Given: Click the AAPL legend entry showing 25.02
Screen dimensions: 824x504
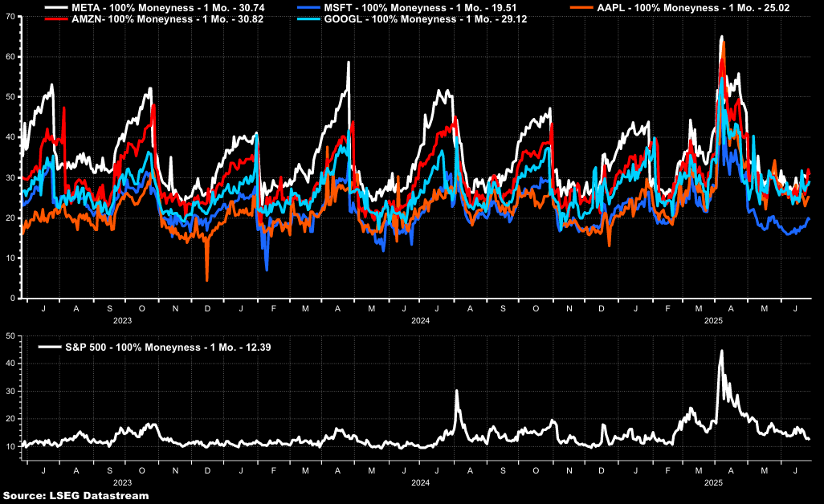Looking at the screenshot, I should (x=680, y=8).
